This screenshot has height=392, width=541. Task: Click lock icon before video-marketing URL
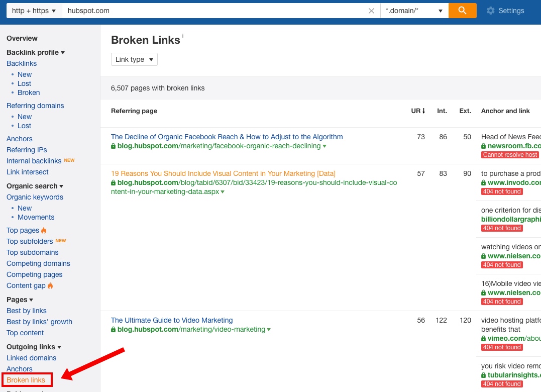coord(113,330)
